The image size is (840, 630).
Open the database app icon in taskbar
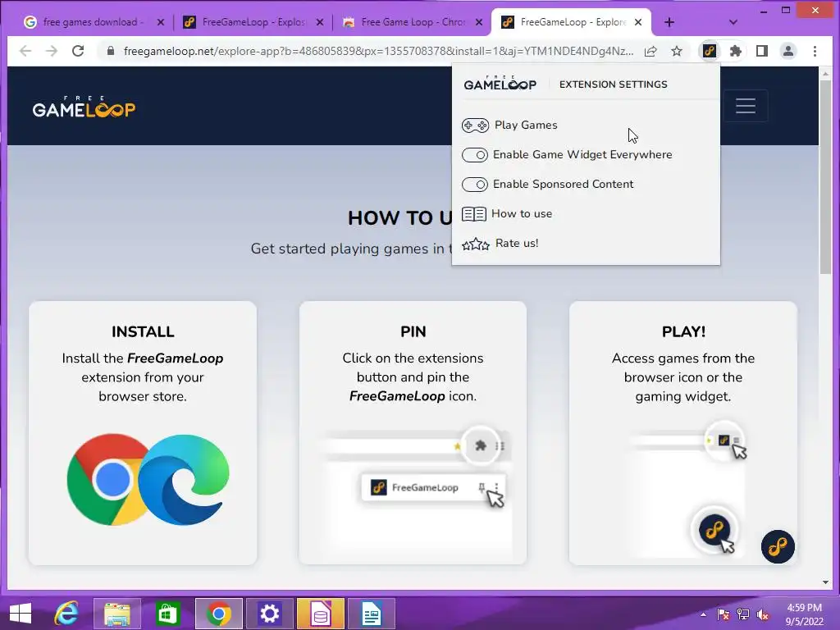click(x=321, y=614)
